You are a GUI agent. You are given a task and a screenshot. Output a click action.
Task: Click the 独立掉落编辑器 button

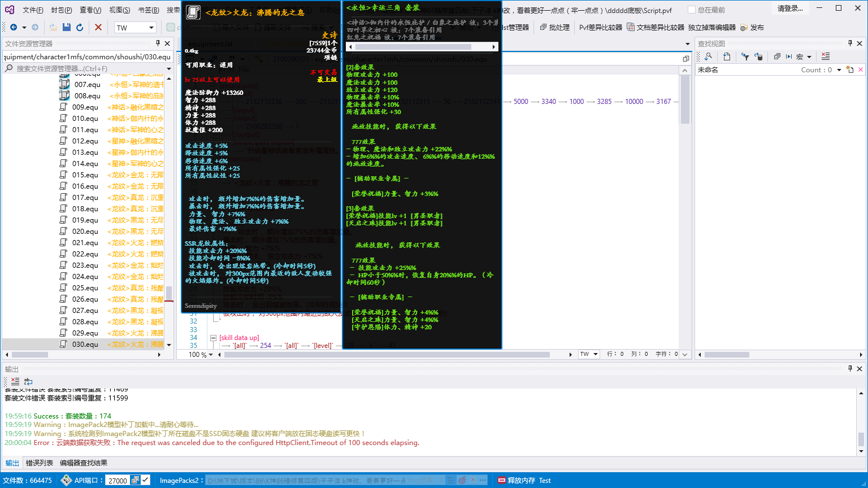712,27
